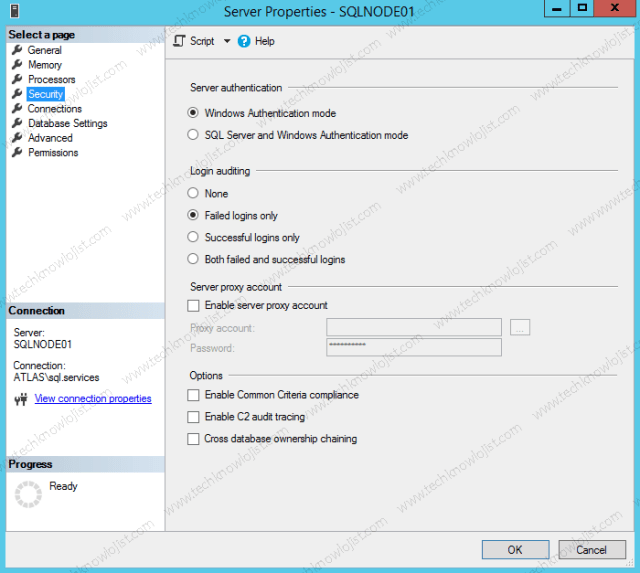
Task: Click the Password input field
Action: point(414,347)
